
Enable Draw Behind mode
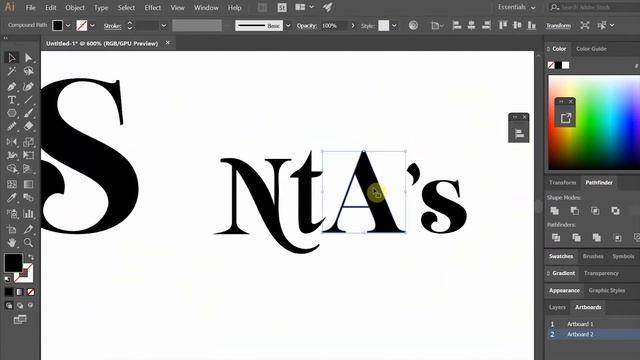coord(20,305)
